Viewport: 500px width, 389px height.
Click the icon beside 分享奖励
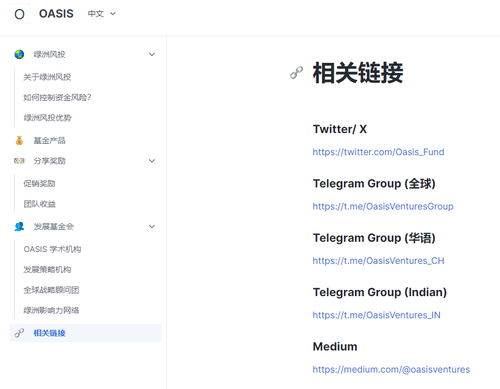click(x=19, y=161)
